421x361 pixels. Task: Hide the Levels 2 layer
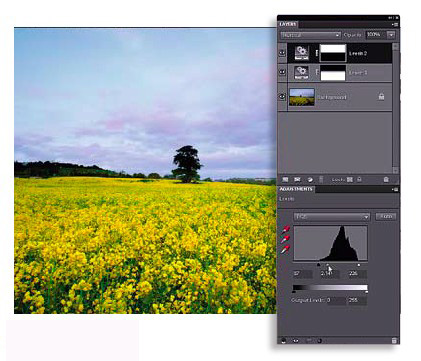coord(282,53)
